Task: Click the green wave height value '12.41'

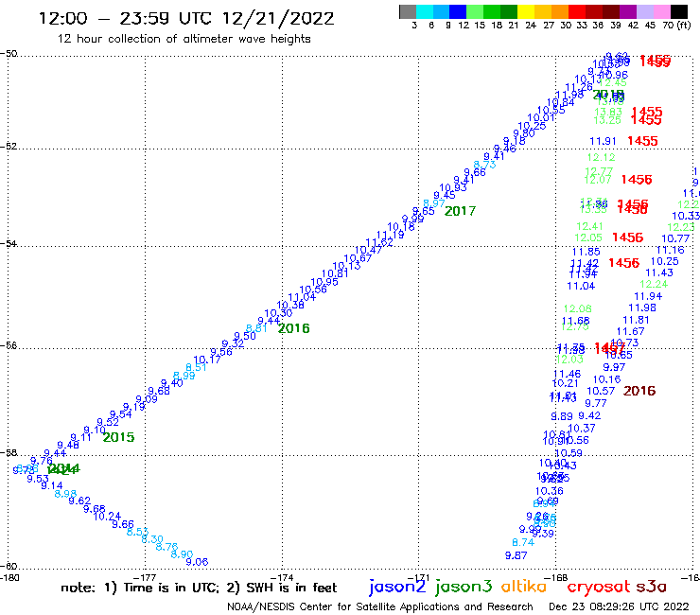Action: (x=589, y=226)
